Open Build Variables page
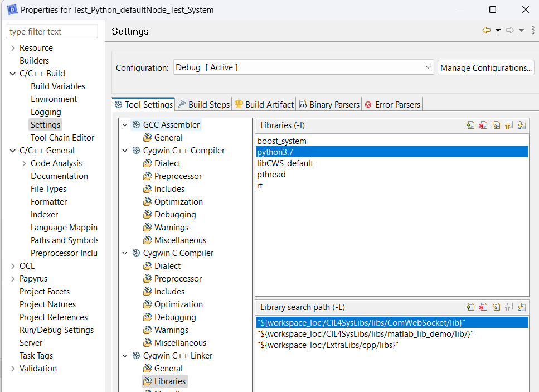Screen dimensions: 539x392 (58, 86)
